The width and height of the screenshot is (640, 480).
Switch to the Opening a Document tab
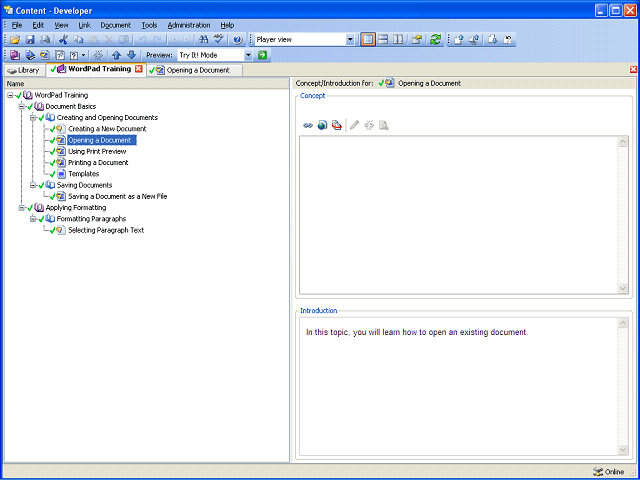pos(195,70)
